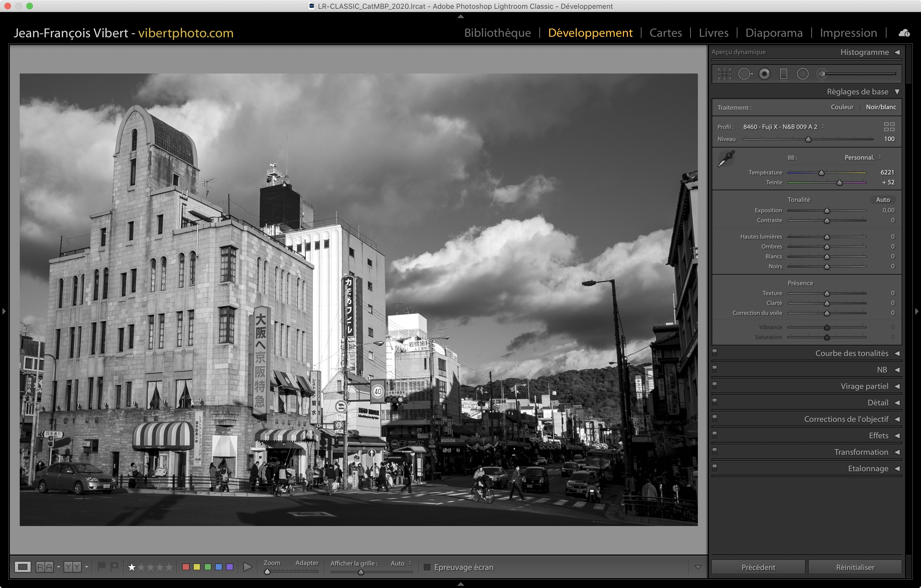The height and width of the screenshot is (588, 921).
Task: Pick the Radial Filter tool
Action: tap(802, 74)
